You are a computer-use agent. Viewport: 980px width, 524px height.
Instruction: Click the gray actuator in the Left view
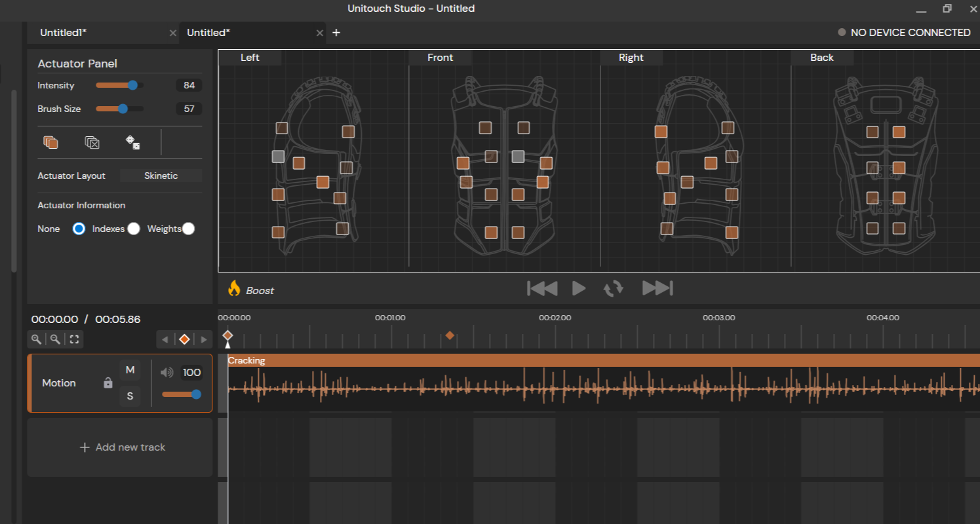[x=278, y=157]
